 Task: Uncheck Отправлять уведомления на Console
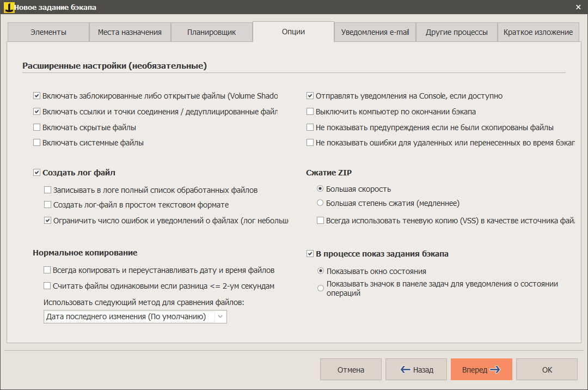(310, 96)
